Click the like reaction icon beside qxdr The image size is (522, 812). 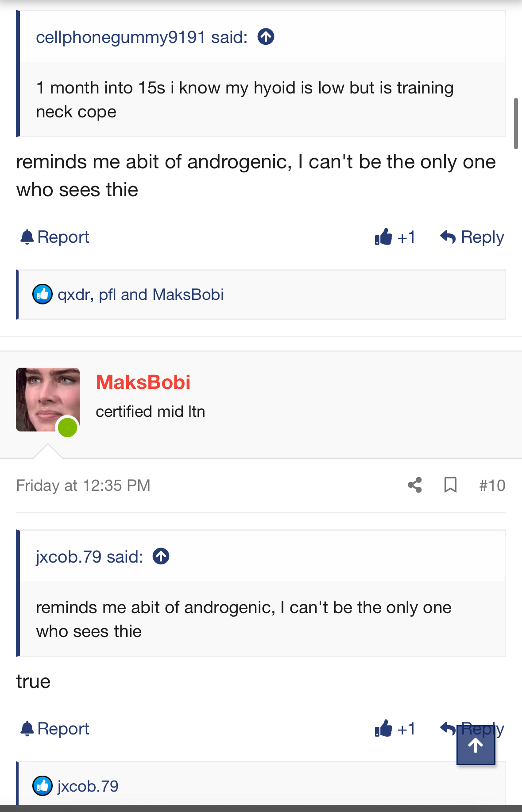click(43, 294)
